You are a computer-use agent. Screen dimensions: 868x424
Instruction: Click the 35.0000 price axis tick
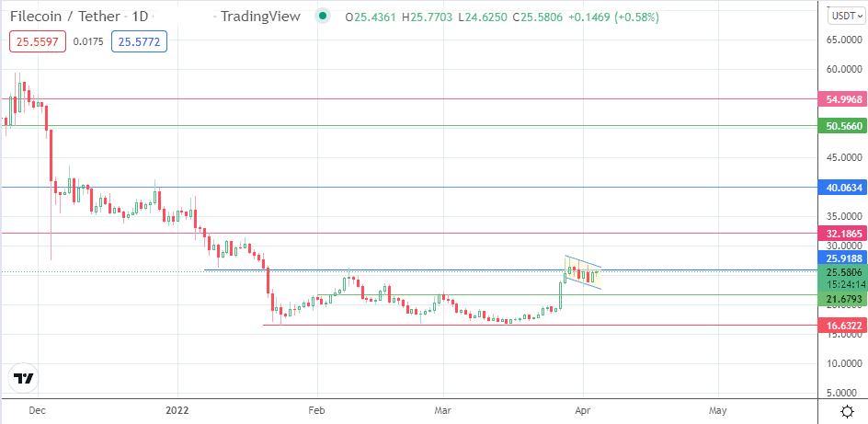coord(845,217)
